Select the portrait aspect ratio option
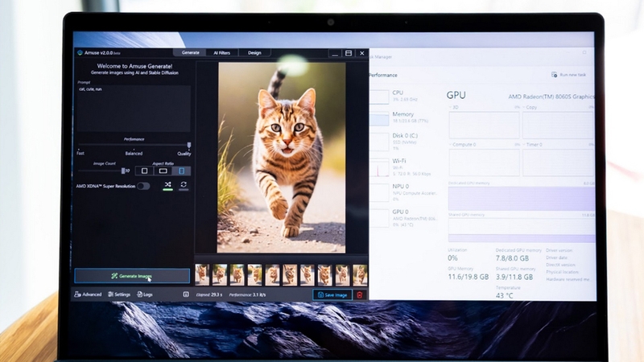This screenshot has height=362, width=644. 181,171
